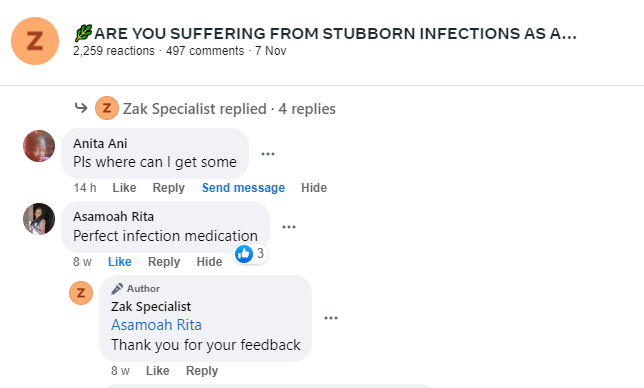Viewport: 644px width, 388px height.
Task: Expand the 4 replies from Zak Specialist
Action: click(229, 109)
